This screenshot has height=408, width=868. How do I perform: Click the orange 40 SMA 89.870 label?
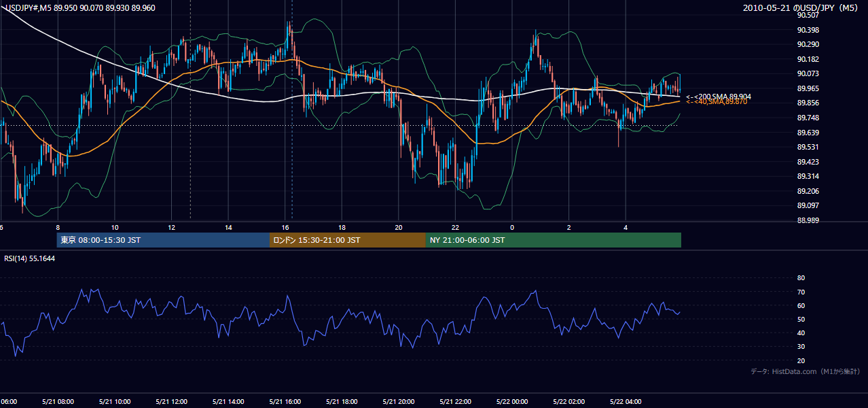click(717, 101)
